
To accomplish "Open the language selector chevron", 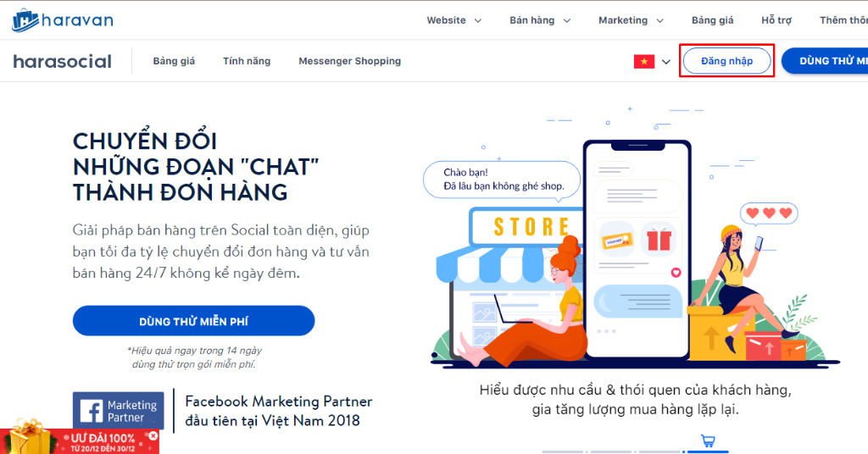I will [x=666, y=62].
